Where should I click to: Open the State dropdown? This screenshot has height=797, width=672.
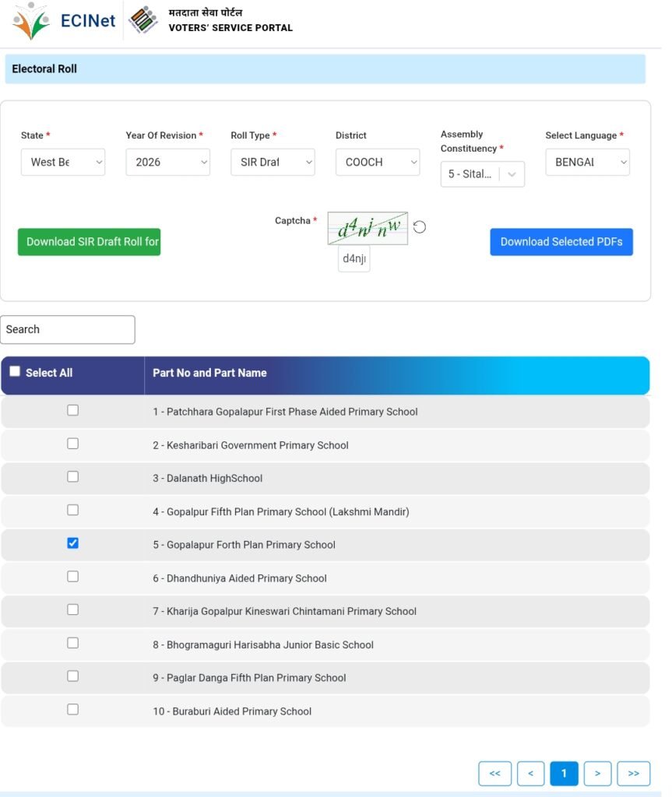click(x=62, y=162)
